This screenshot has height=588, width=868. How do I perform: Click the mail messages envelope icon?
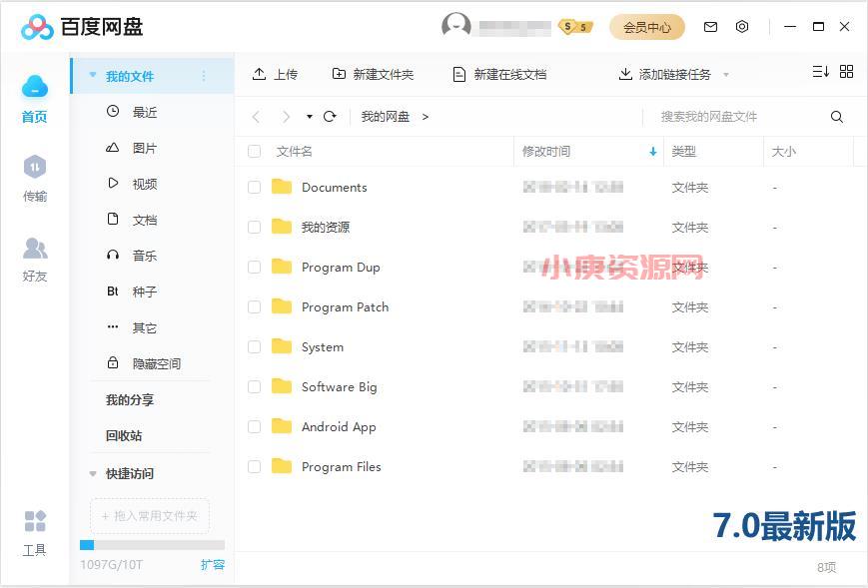(x=711, y=27)
